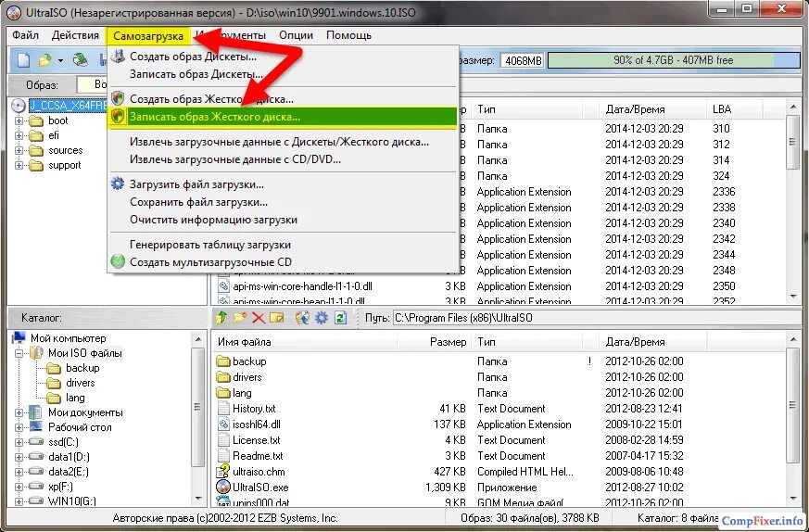Click the New image toolbar icon
Image resolution: width=809 pixels, height=532 pixels.
coord(24,60)
